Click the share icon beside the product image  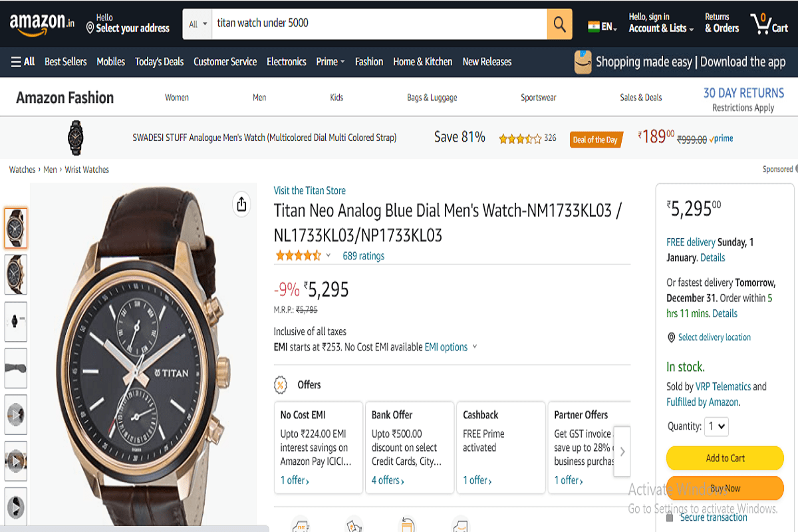click(241, 204)
